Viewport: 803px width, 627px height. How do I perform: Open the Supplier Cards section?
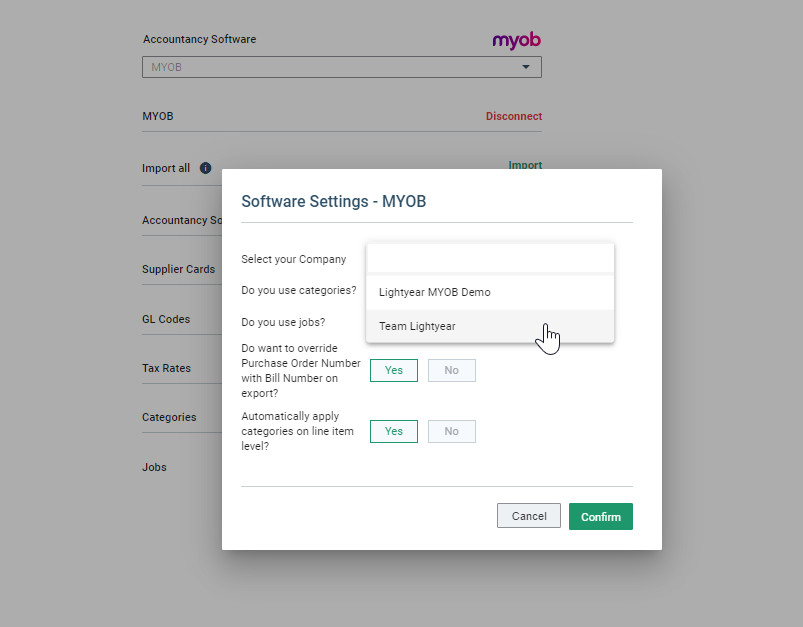178,269
